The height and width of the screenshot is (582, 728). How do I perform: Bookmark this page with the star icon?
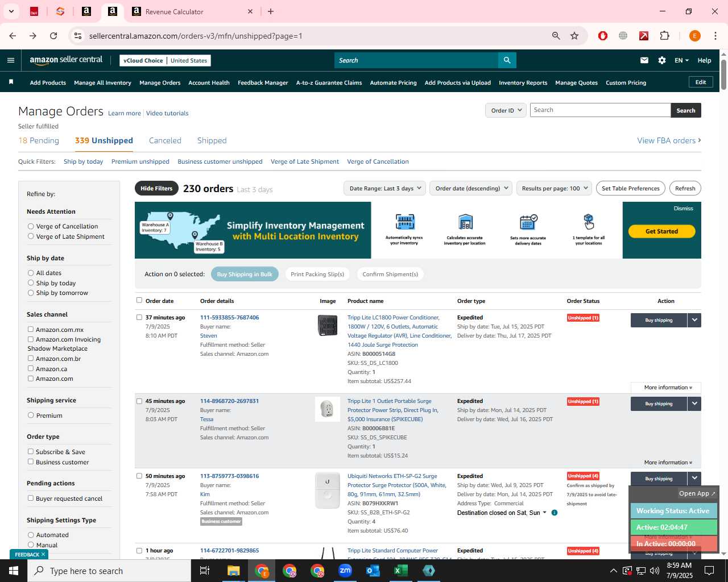coord(574,36)
